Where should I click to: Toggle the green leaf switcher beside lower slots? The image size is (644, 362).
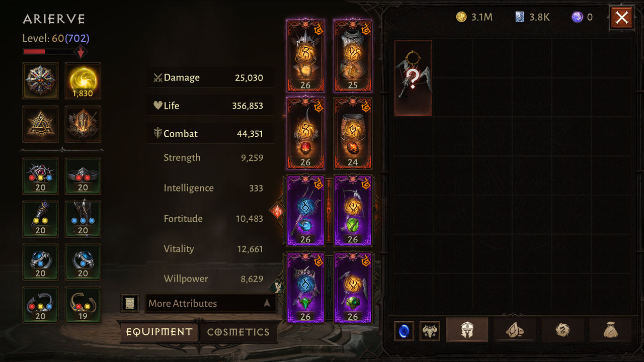277,287
